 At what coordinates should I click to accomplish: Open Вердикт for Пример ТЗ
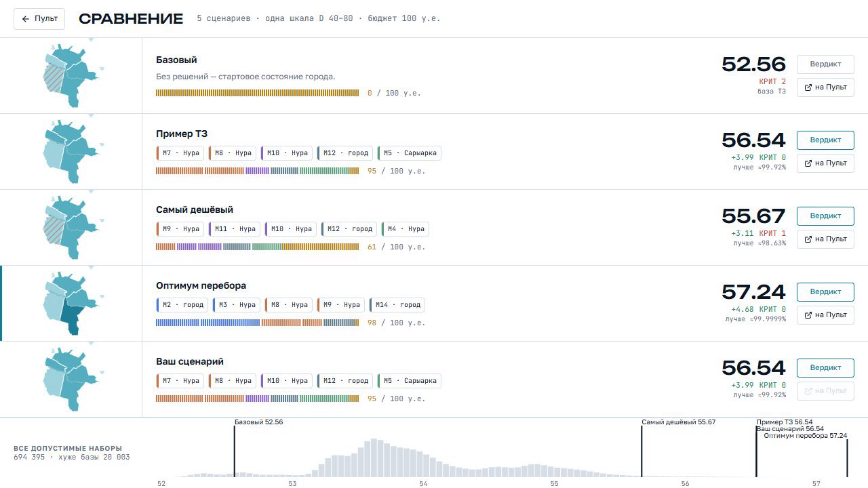click(x=825, y=140)
